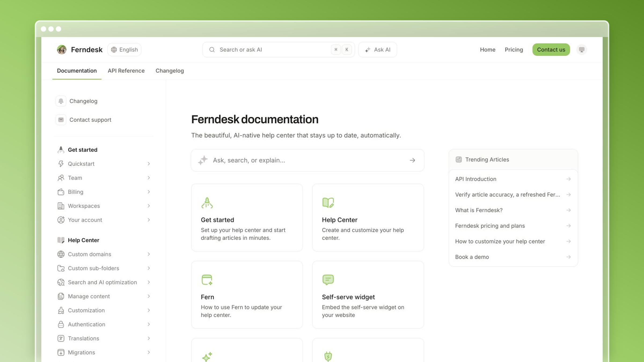Open Ferndesk pricing and plans article
644x362 pixels.
pyautogui.click(x=513, y=226)
